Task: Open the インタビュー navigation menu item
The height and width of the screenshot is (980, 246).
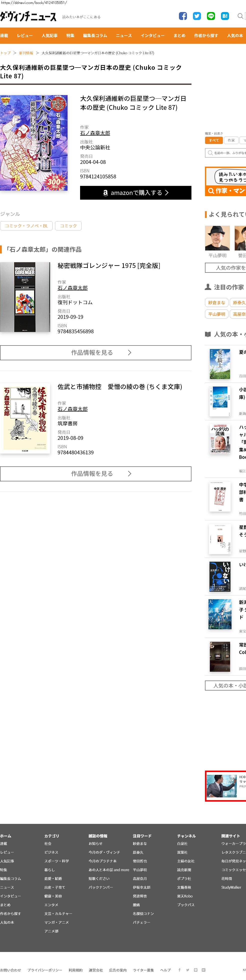Action: point(153,35)
